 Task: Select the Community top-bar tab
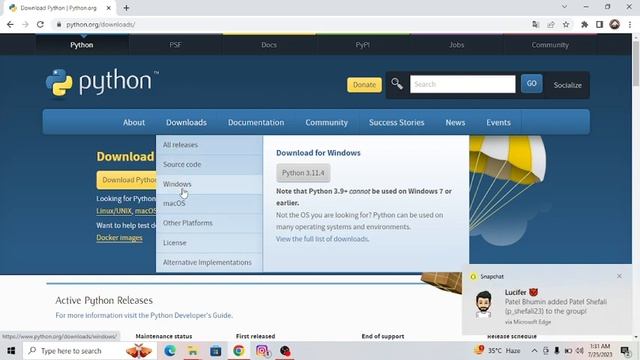click(550, 45)
